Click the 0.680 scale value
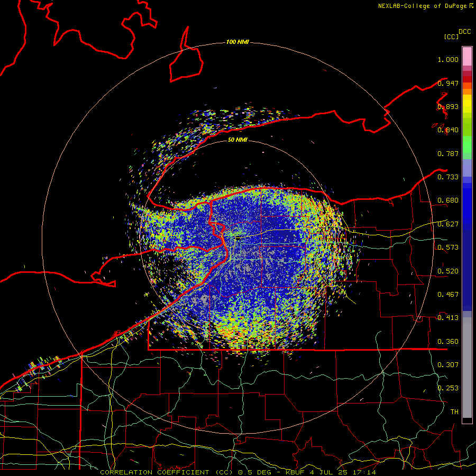 click(x=448, y=200)
